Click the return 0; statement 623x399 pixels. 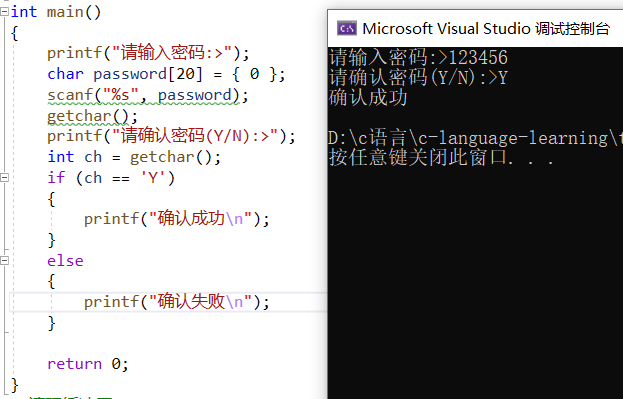[88, 364]
